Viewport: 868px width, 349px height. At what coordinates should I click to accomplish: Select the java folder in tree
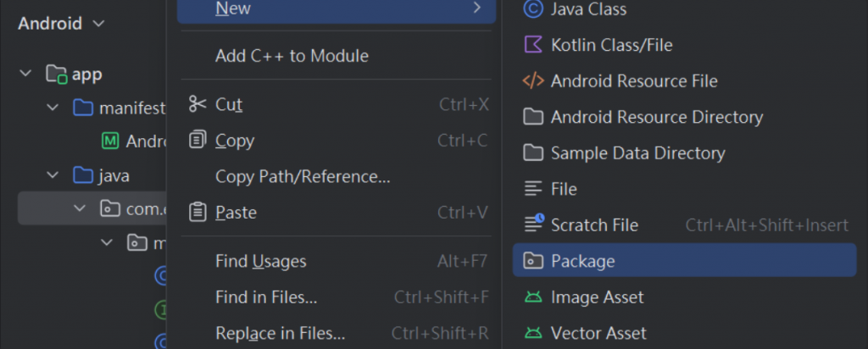coord(113,176)
